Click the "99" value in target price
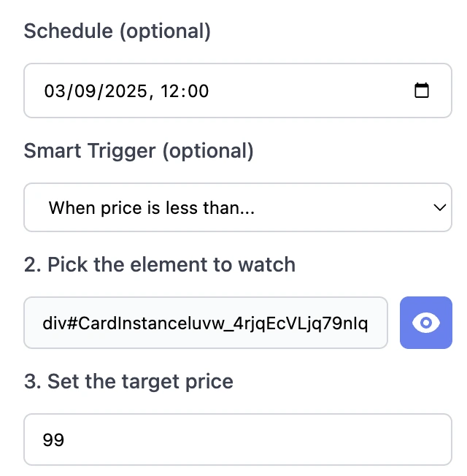Screen dimensions: 467x476 click(x=54, y=439)
